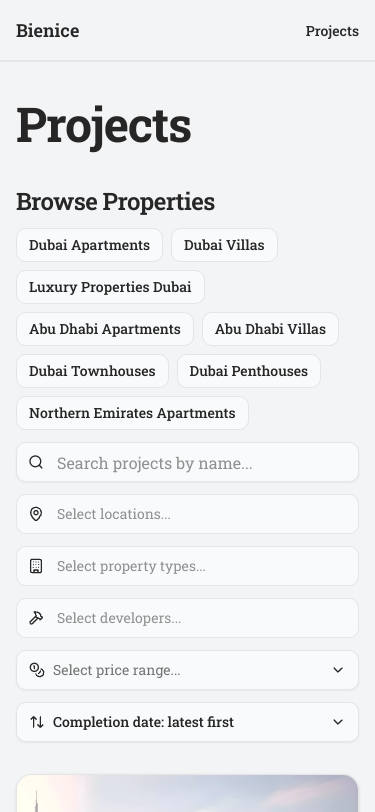The width and height of the screenshot is (375, 812).
Task: Click the hammer developers icon
Action: pyautogui.click(x=36, y=618)
